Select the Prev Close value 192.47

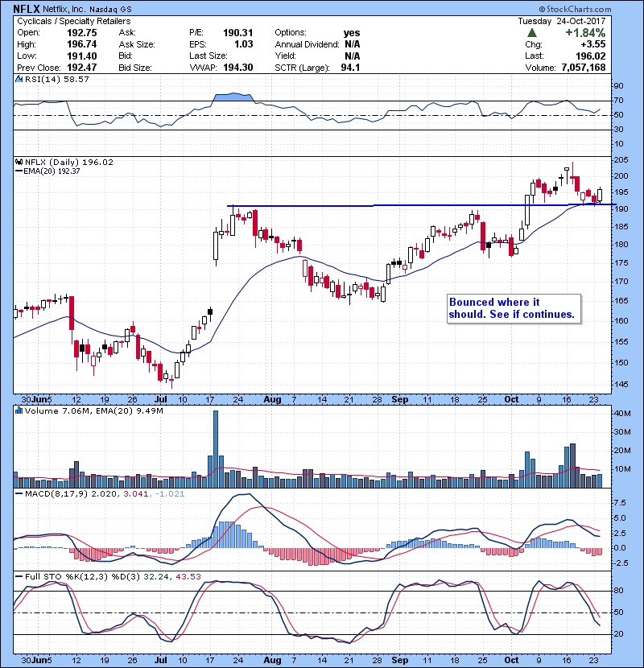pyautogui.click(x=82, y=68)
